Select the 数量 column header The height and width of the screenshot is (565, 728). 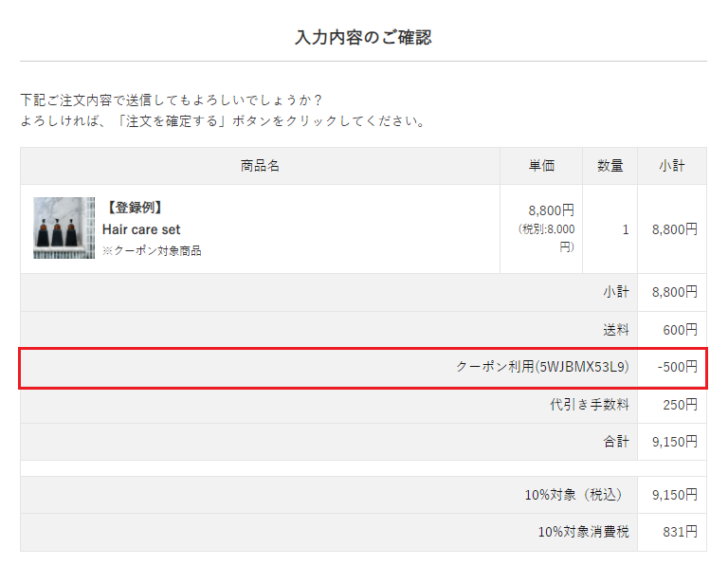coord(610,166)
